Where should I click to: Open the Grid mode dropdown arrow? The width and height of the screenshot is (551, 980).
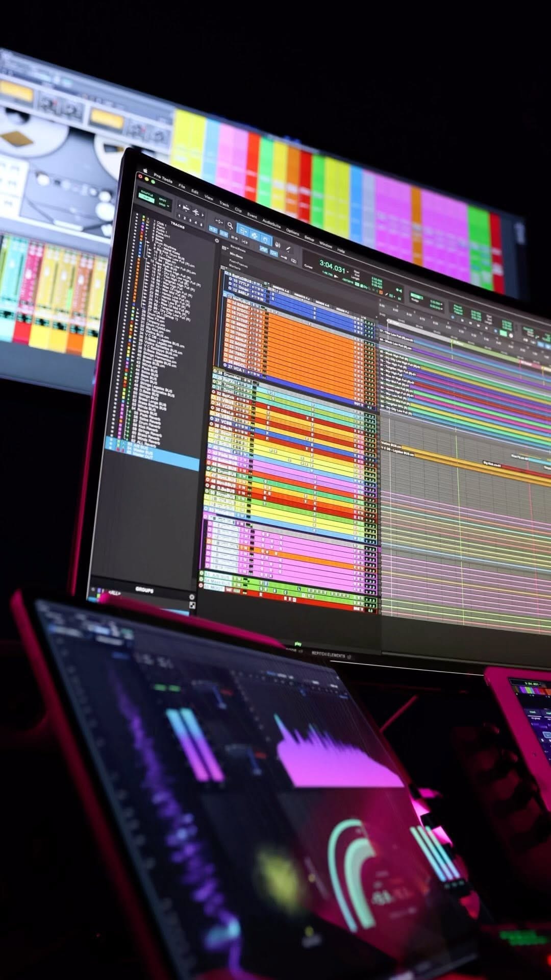(168, 206)
